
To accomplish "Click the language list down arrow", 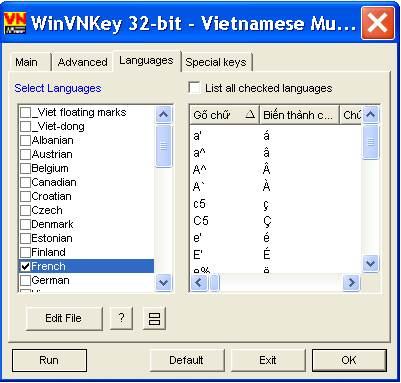I will (x=163, y=283).
